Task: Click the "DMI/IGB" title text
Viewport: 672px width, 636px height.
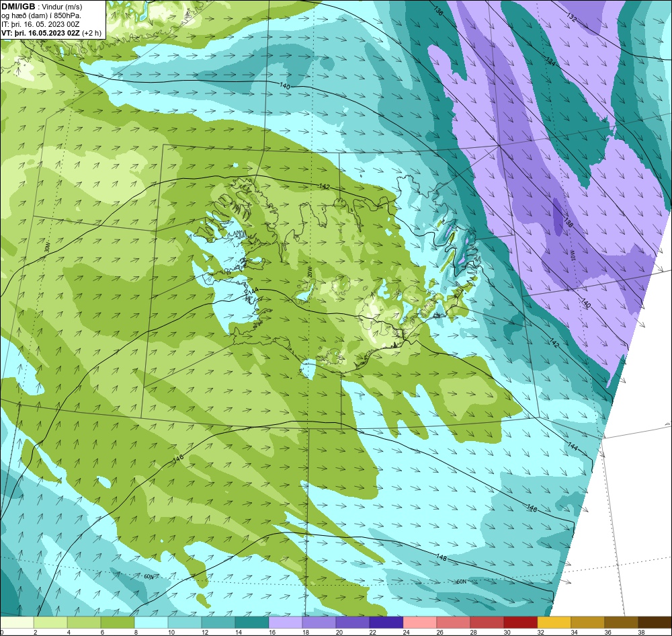Action: pos(18,7)
